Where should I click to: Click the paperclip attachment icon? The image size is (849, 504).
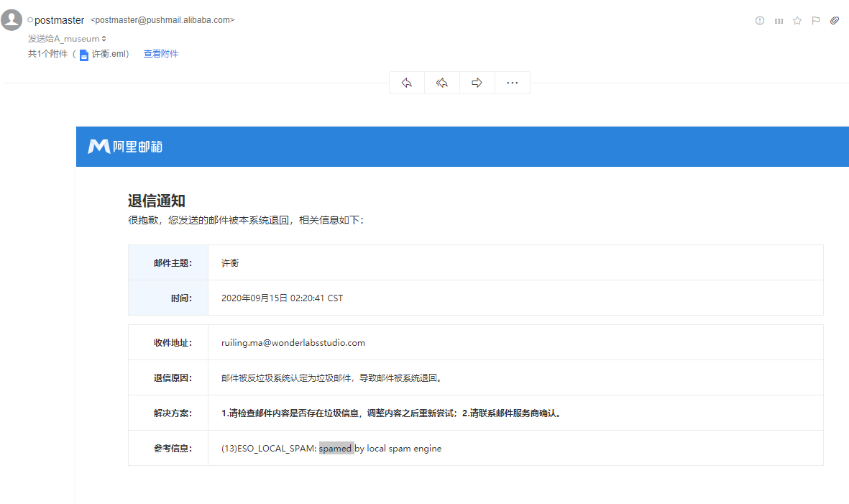point(835,21)
